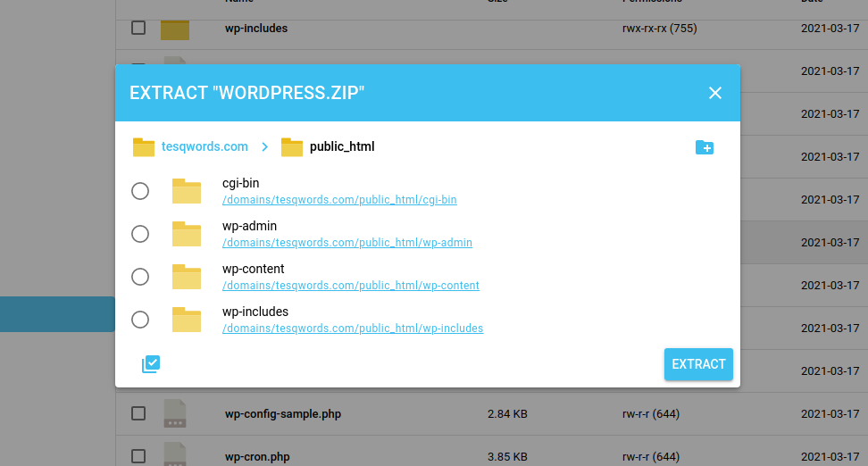
Task: Select the wp-admin radio button
Action: (140, 234)
